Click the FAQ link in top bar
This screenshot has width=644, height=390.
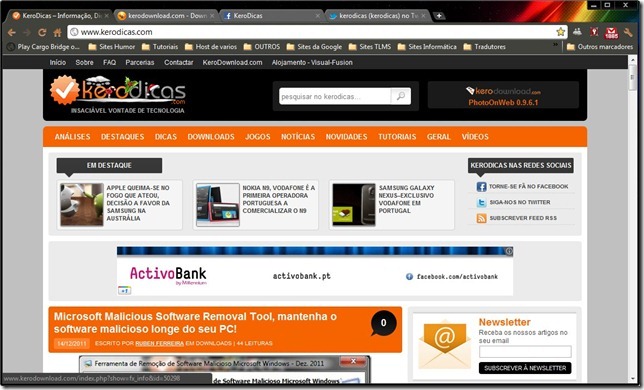(109, 62)
